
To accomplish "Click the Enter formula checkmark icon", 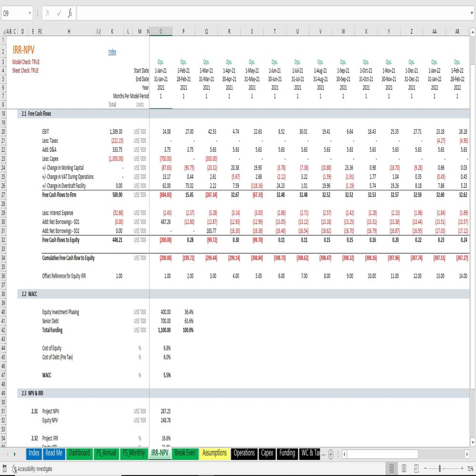I will [x=59, y=13].
